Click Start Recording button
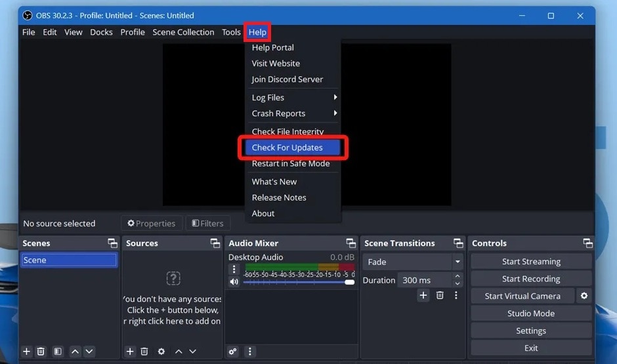 (531, 279)
